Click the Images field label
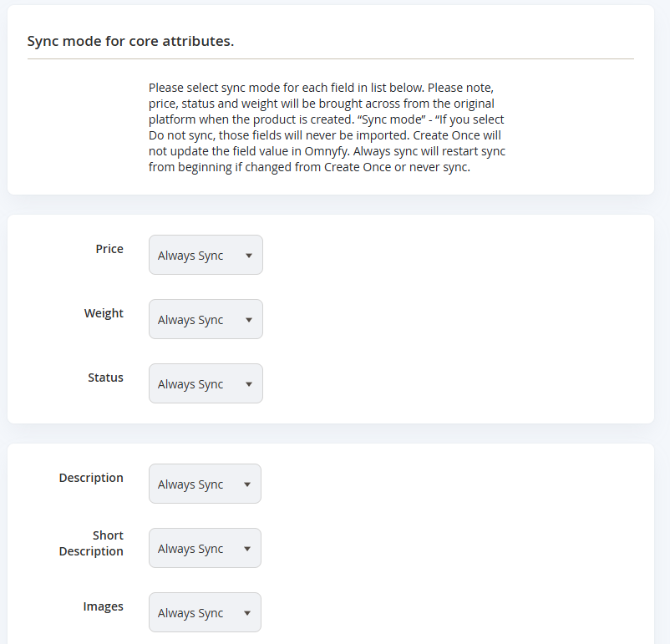The height and width of the screenshot is (644, 670). [x=103, y=606]
